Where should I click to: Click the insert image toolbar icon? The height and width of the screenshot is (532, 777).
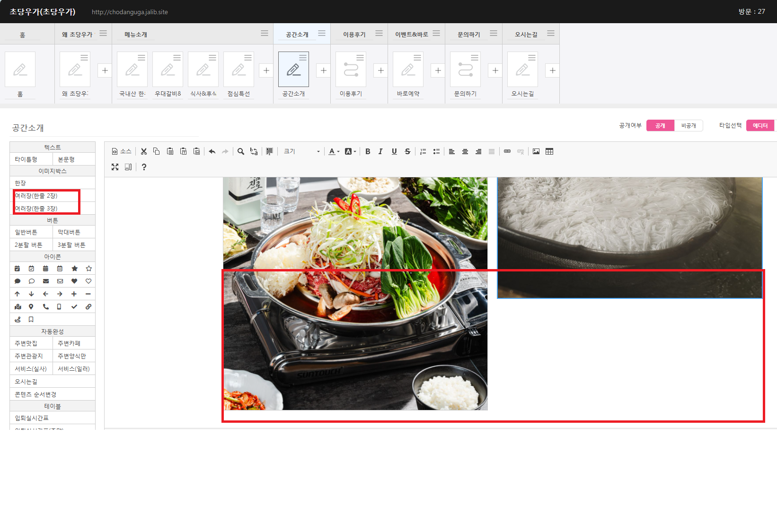(x=536, y=151)
